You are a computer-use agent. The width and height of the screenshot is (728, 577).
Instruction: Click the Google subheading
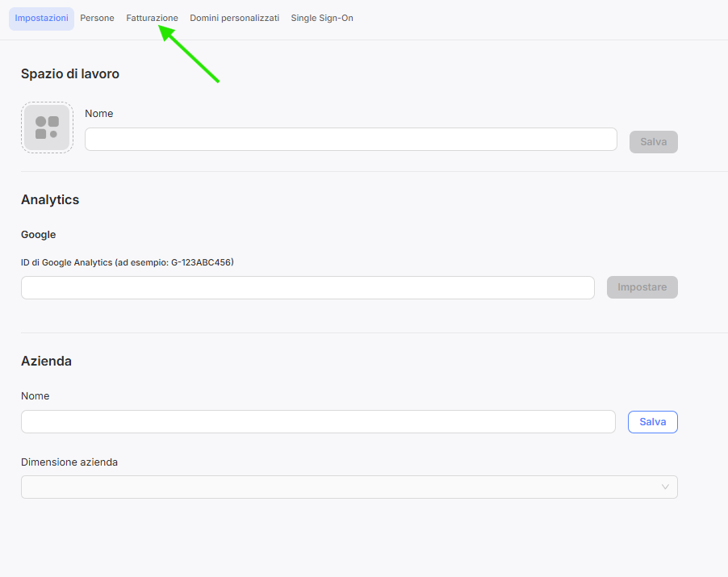click(38, 235)
